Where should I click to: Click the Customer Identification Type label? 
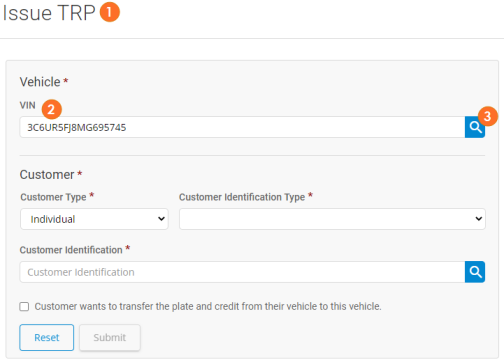click(242, 197)
